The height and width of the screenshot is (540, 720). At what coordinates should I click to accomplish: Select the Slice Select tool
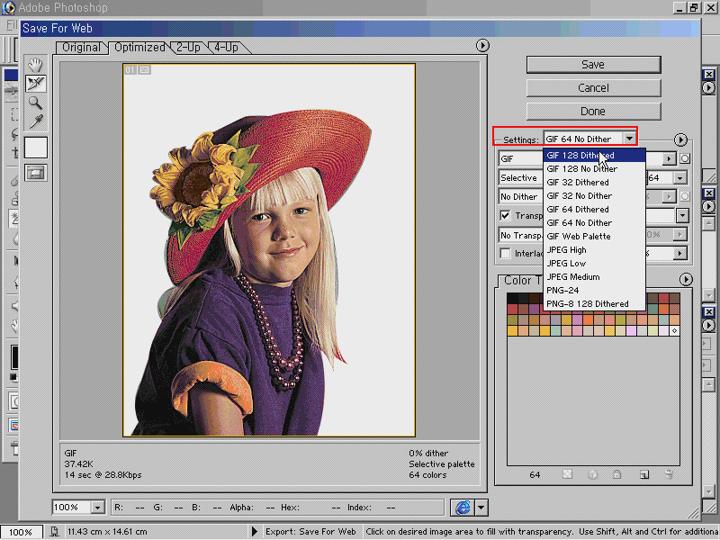coord(35,84)
